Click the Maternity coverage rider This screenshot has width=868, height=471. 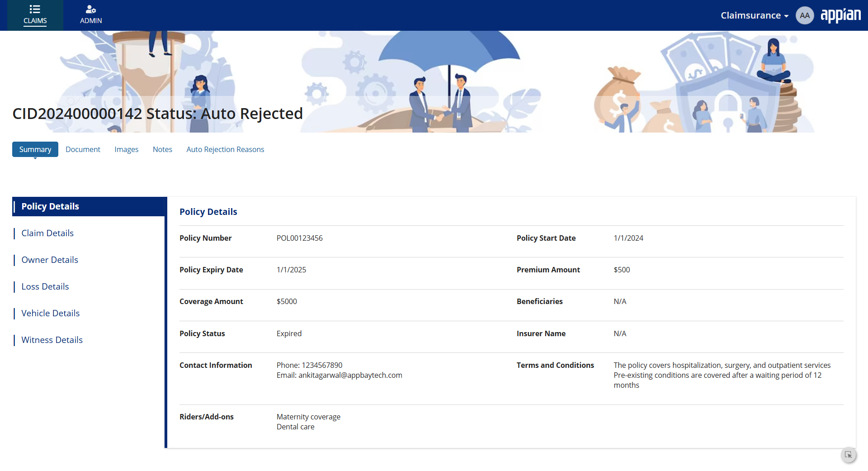point(308,417)
